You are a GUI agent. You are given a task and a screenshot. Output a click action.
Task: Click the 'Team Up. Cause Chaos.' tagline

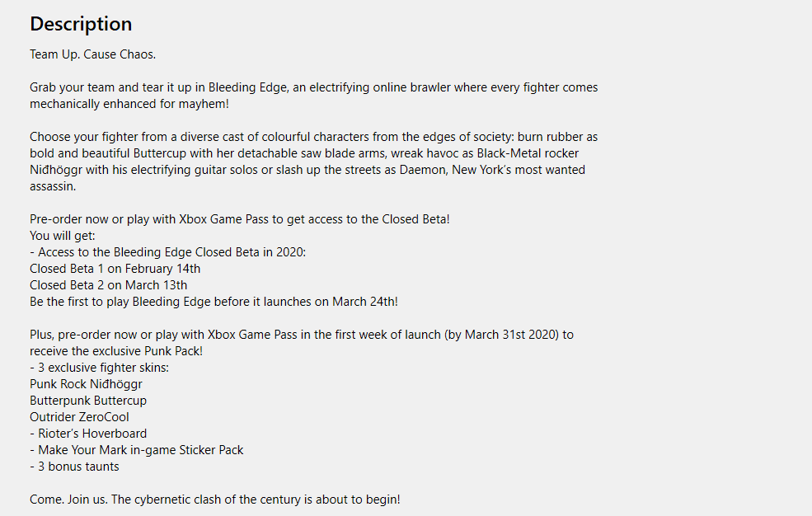tap(92, 55)
